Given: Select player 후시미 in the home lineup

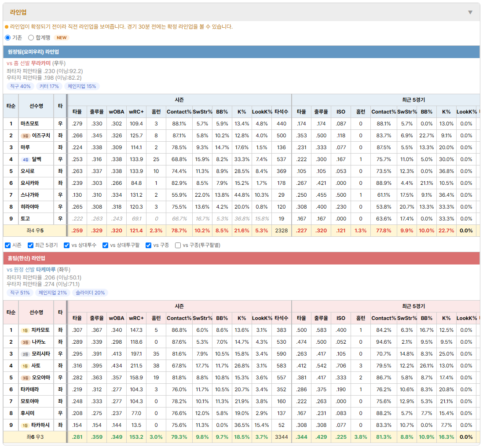Looking at the screenshot, I should pyautogui.click(x=27, y=413).
